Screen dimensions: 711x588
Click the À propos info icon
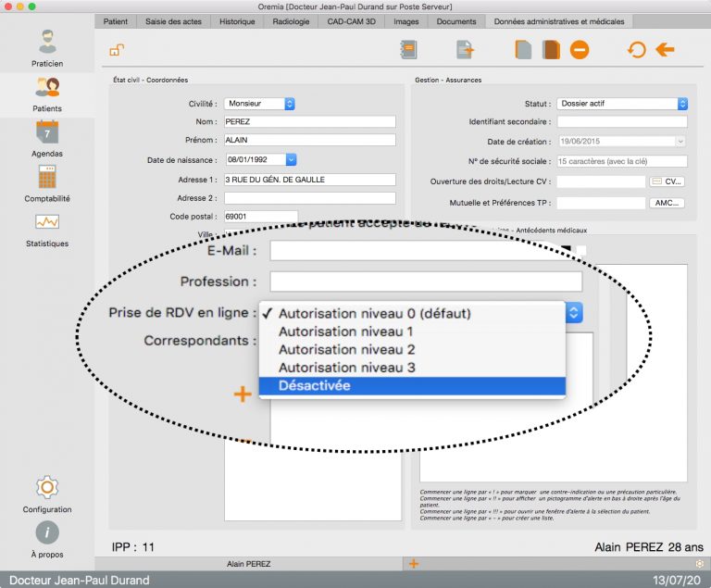[47, 532]
